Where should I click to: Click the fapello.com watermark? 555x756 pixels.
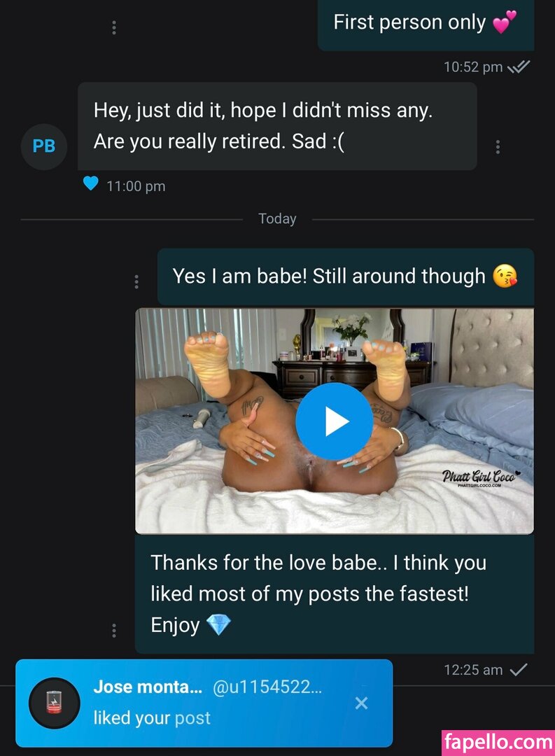498,741
